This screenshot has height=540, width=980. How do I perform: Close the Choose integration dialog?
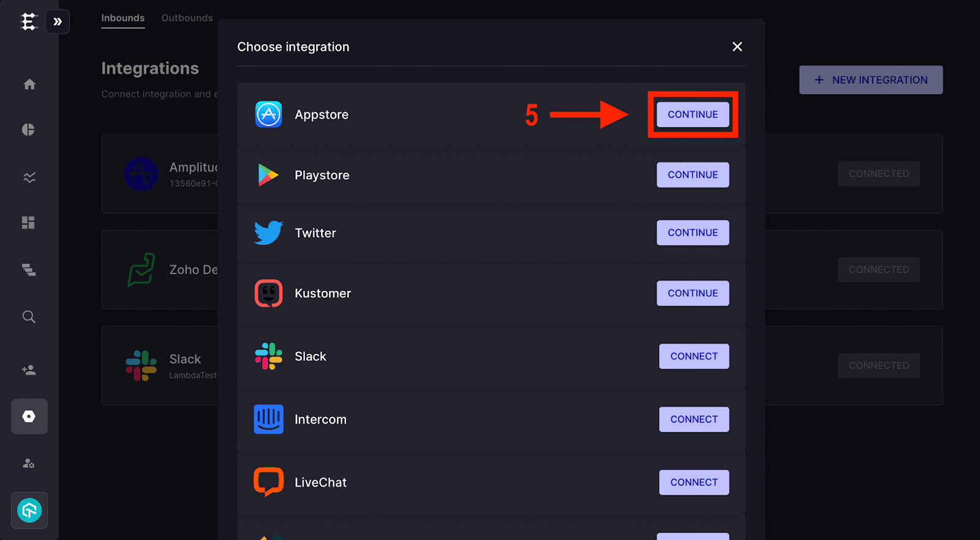[737, 47]
